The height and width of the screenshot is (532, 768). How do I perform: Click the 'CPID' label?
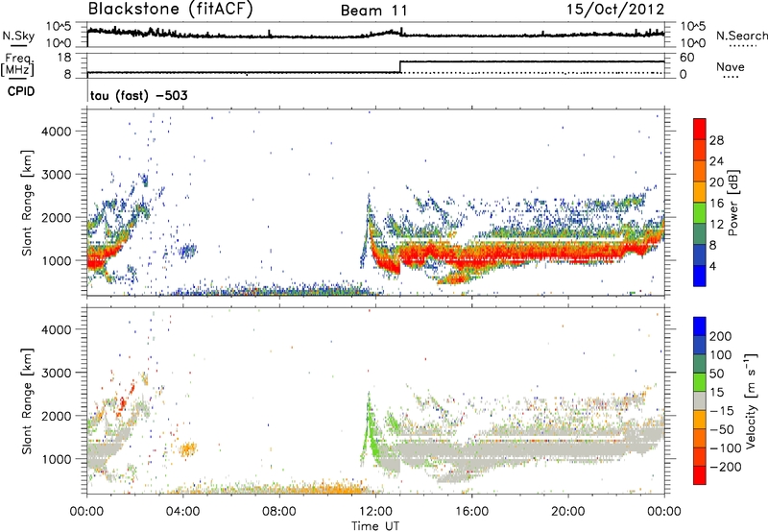(x=21, y=91)
